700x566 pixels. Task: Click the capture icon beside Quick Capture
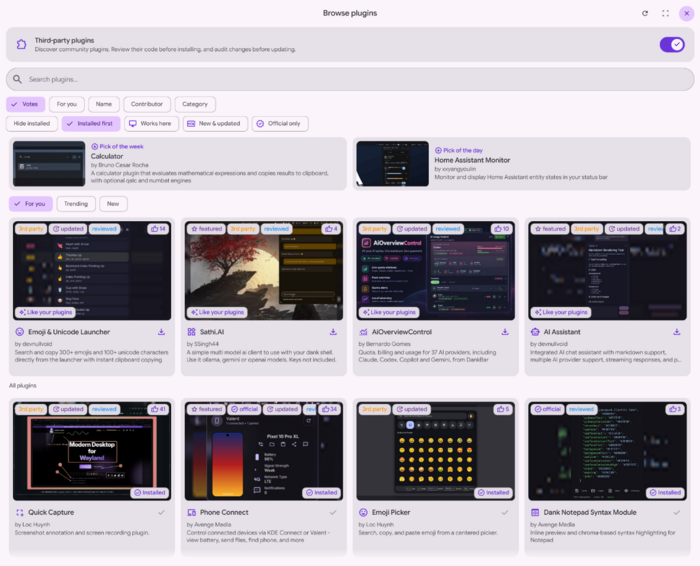click(20, 512)
